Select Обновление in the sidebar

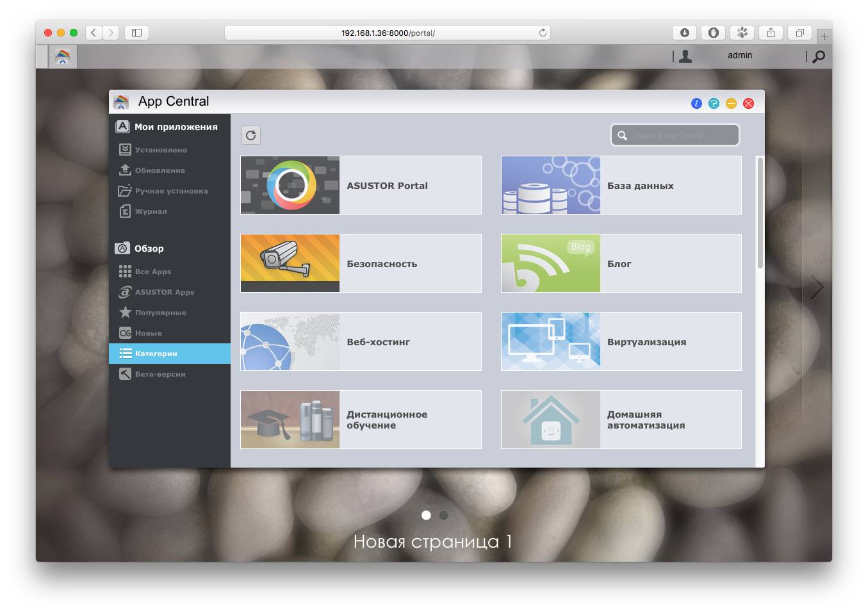point(170,170)
